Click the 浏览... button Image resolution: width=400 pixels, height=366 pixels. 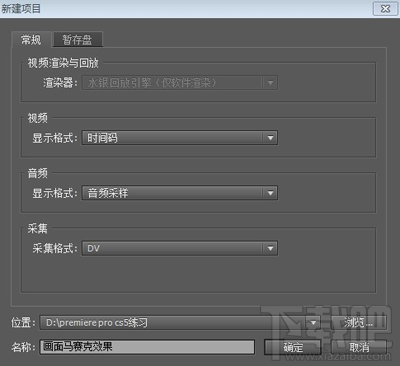point(359,323)
